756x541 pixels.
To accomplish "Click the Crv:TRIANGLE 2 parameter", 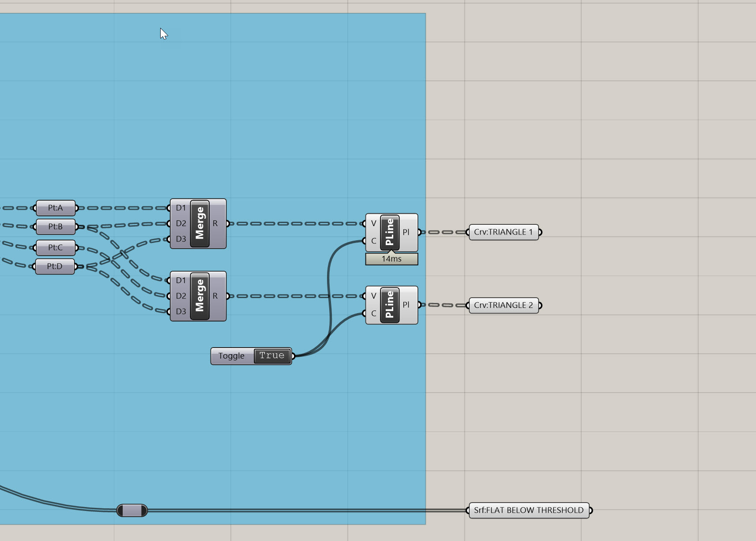I will [503, 305].
